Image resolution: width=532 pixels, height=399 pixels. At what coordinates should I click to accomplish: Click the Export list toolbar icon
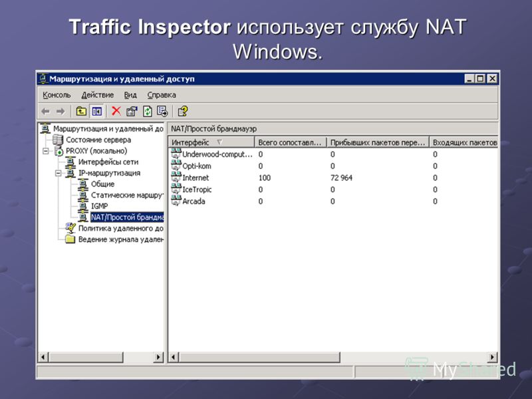tap(162, 111)
